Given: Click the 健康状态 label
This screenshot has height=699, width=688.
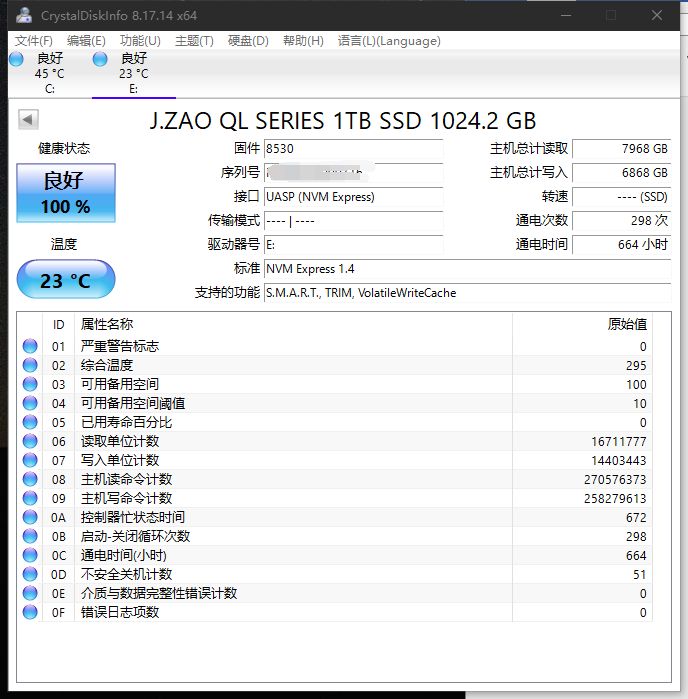Looking at the screenshot, I should coord(64,148).
